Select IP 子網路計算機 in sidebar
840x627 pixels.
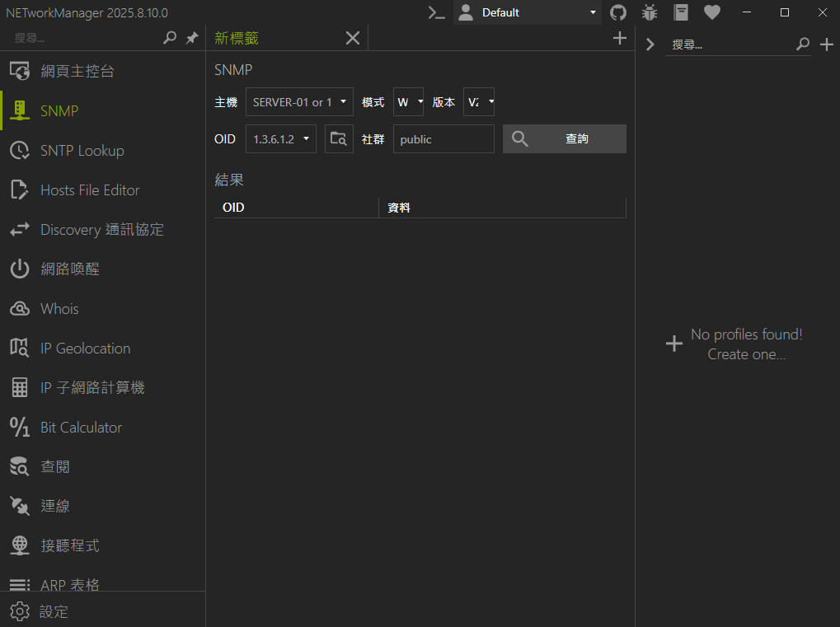click(103, 388)
